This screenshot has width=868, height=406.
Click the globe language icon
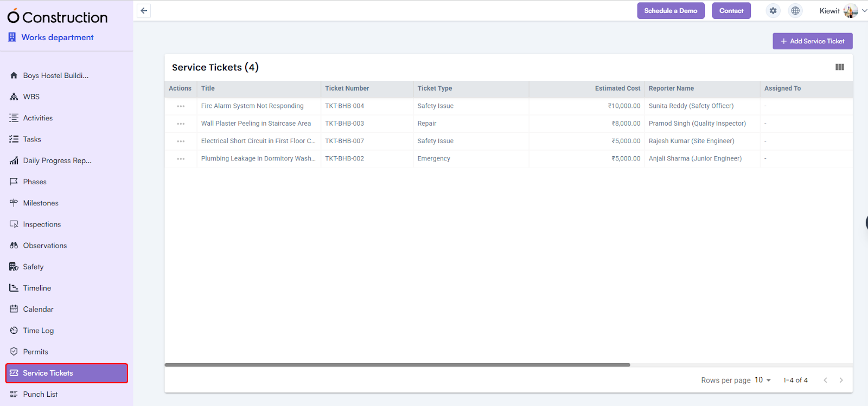point(795,11)
